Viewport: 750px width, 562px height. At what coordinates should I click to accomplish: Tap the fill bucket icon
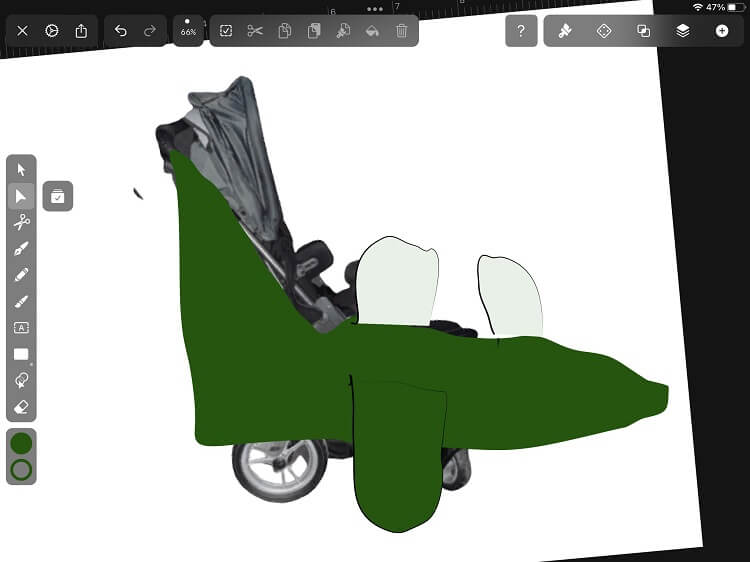point(372,31)
